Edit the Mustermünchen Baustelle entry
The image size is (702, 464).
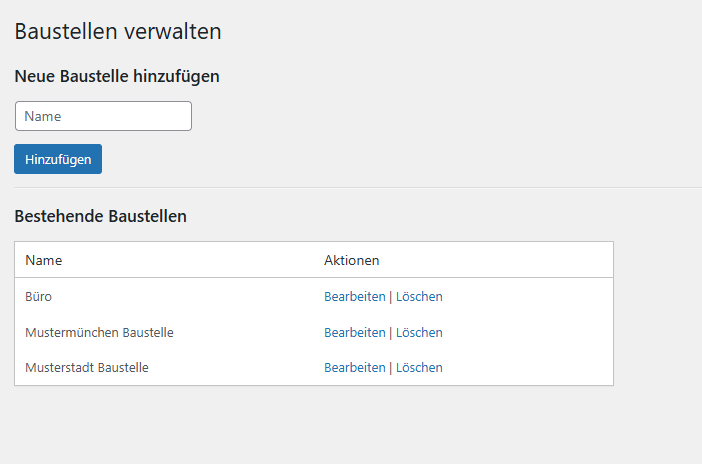click(355, 332)
